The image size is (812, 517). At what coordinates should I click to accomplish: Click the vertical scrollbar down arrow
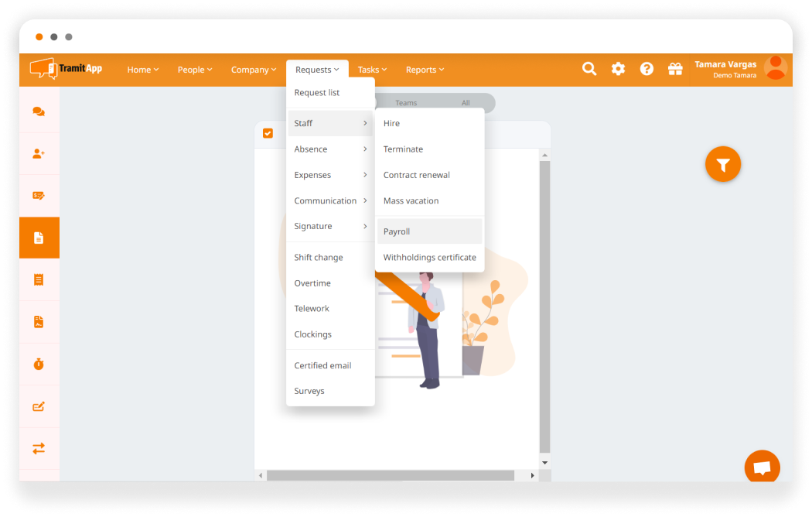point(544,462)
